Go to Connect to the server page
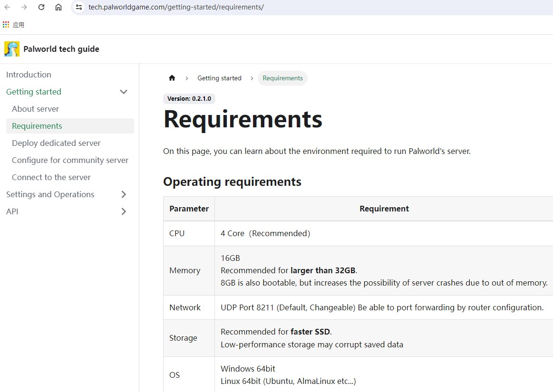This screenshot has height=392, width=553. tap(51, 177)
